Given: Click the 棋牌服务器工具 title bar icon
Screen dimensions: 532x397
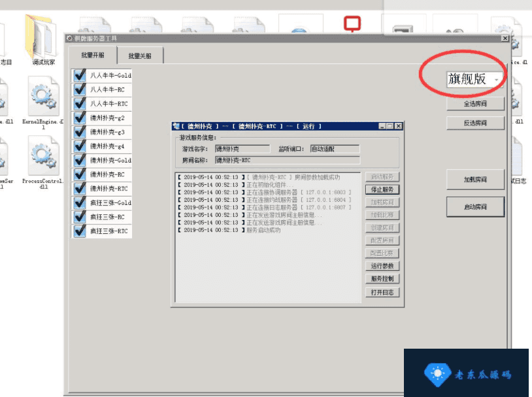Looking at the screenshot, I should point(69,39).
